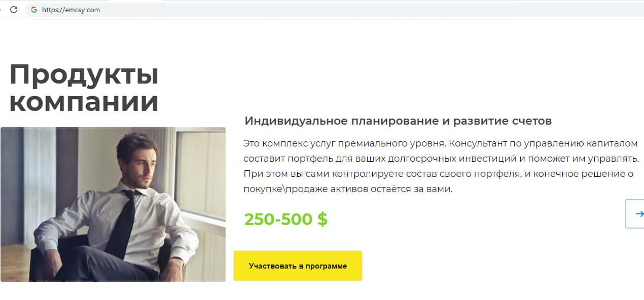Click the line покупке\продаже активов остаётся за вами
Image resolution: width=644 pixels, height=300 pixels.
click(347, 189)
